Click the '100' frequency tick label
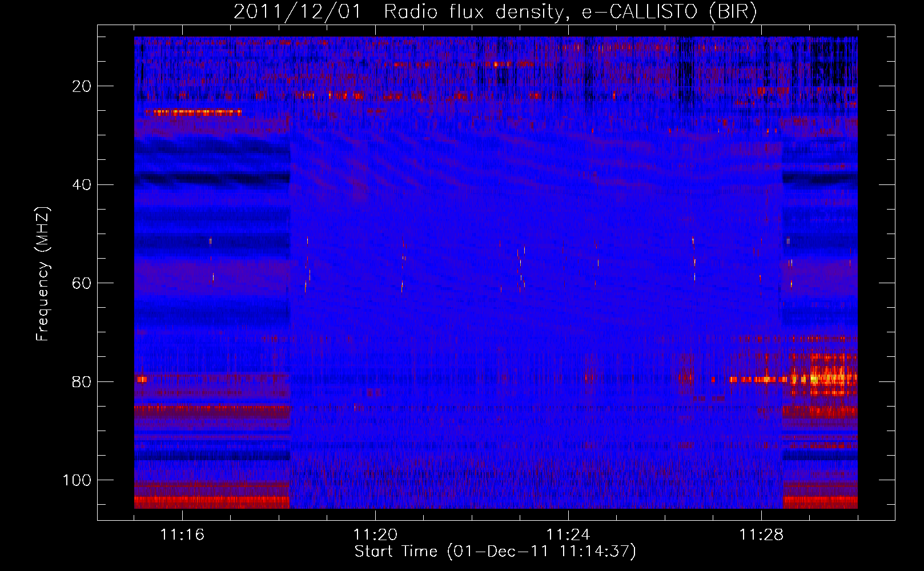924x571 pixels. tap(77, 480)
